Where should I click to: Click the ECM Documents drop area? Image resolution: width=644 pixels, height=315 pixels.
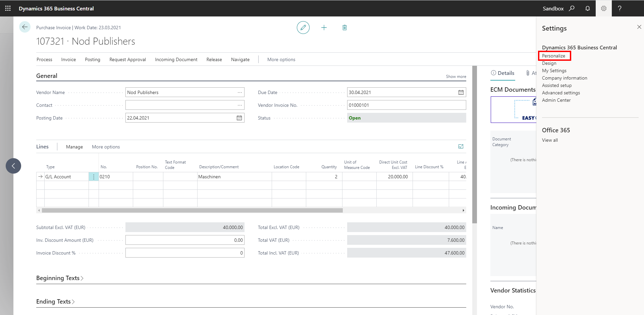513,109
